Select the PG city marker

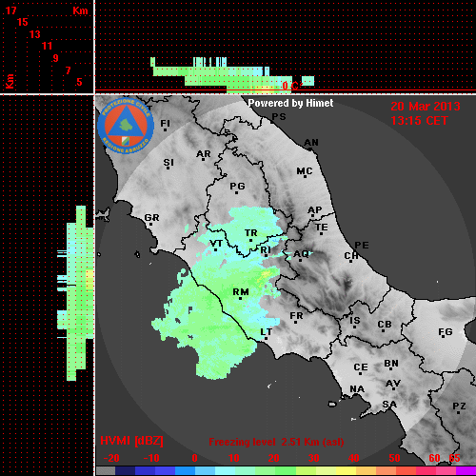click(236, 192)
